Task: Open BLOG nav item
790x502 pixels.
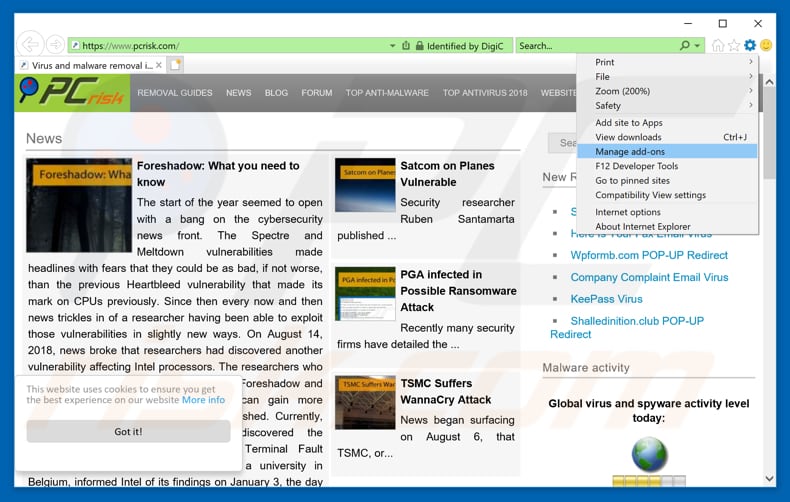Action: coord(276,93)
